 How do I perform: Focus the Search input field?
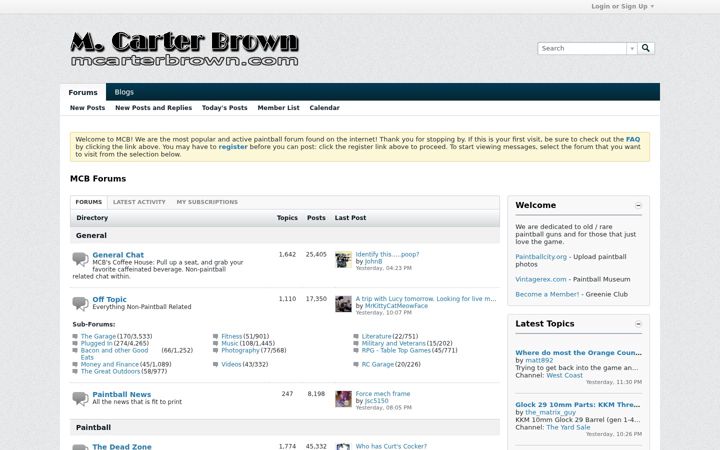582,48
